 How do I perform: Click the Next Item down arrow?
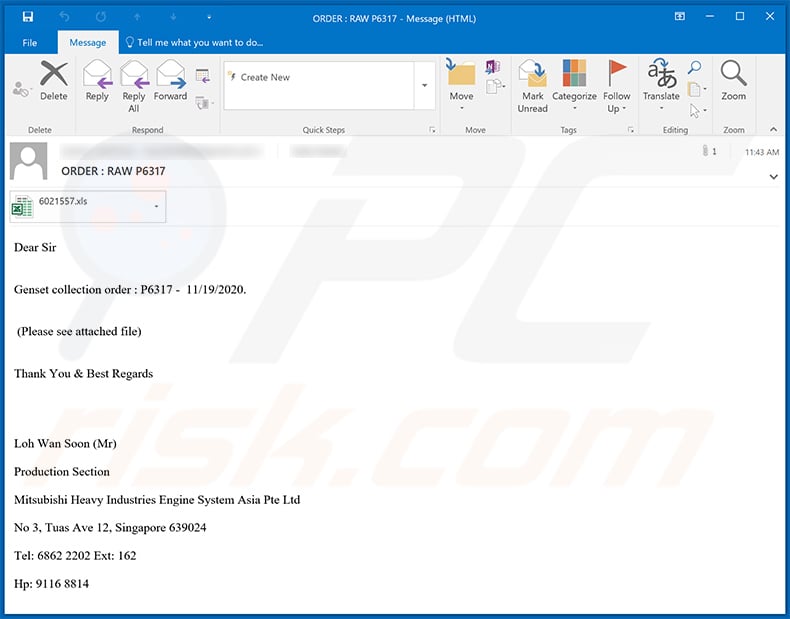(173, 17)
